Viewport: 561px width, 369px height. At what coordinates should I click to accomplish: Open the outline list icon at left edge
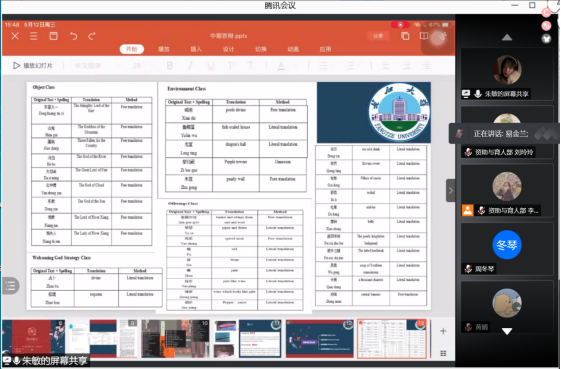point(10,286)
